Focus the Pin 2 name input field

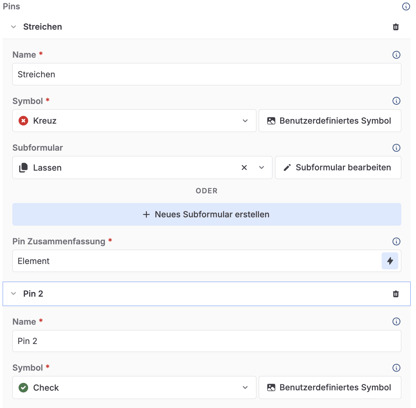tap(207, 341)
